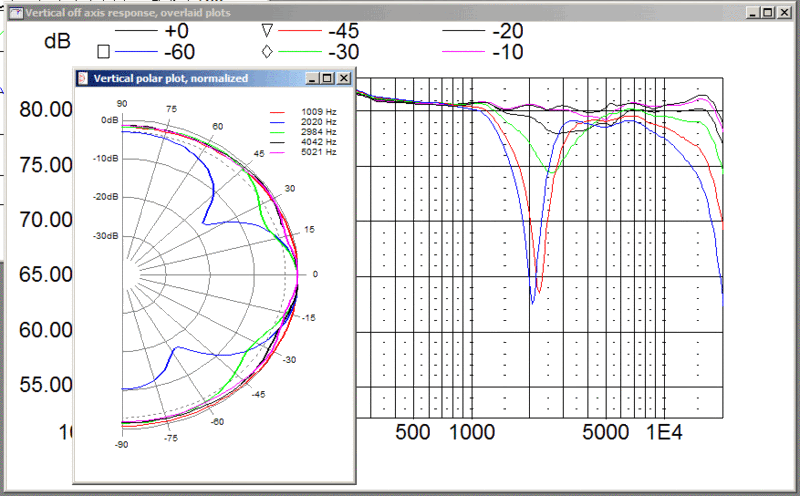Click the red line sample for -45
This screenshot has width=800, height=496.
click(x=301, y=31)
